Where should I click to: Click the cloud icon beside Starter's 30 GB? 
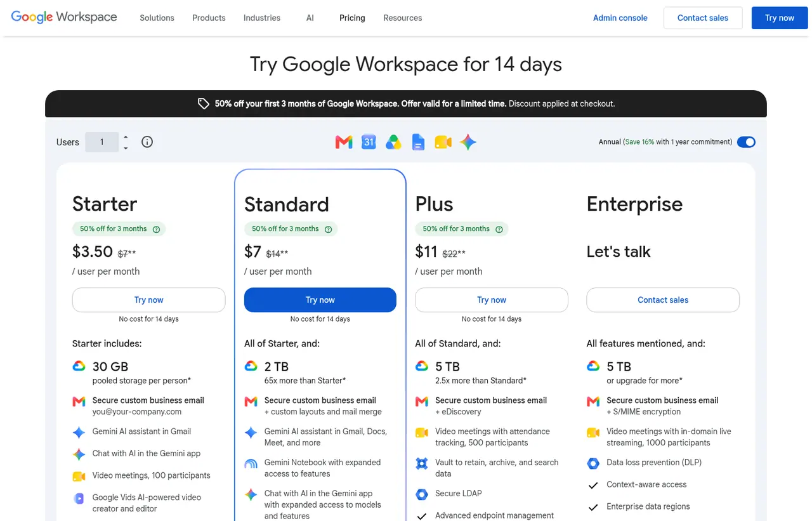point(79,366)
